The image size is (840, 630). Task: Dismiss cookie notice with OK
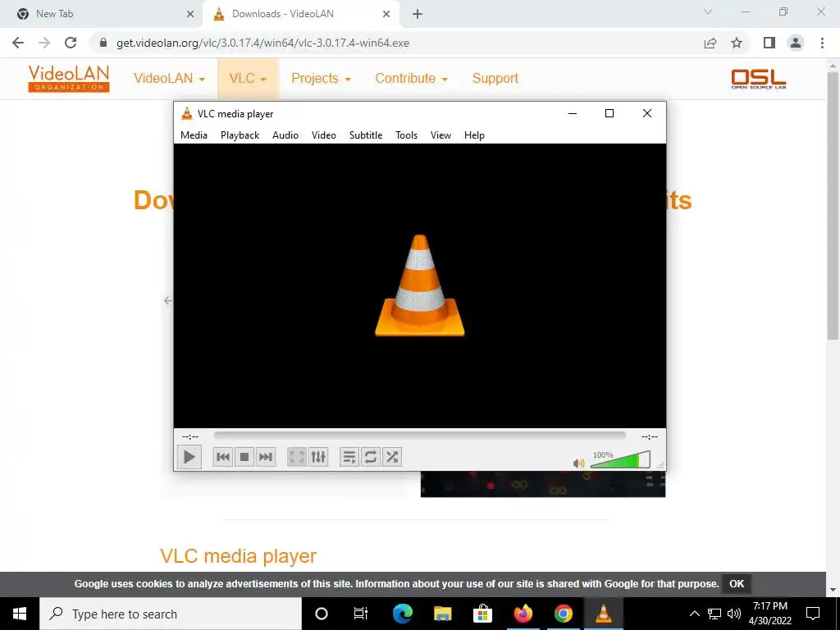pos(737,583)
